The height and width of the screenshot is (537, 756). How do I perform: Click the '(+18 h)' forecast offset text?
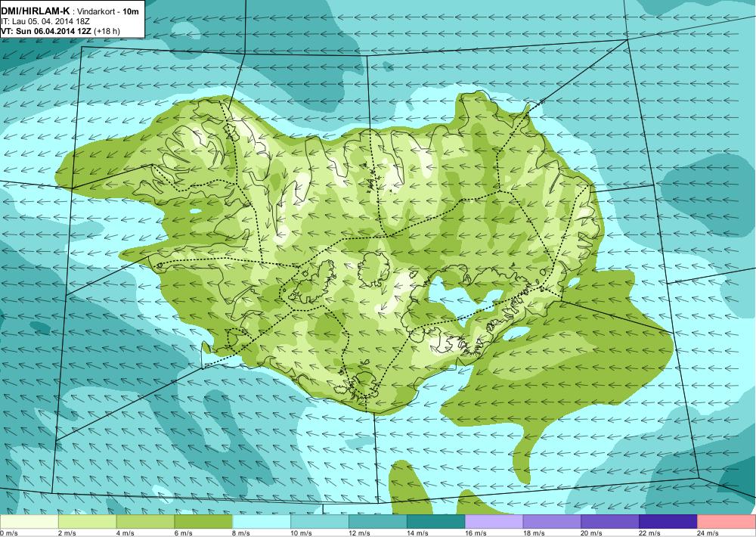[107, 31]
